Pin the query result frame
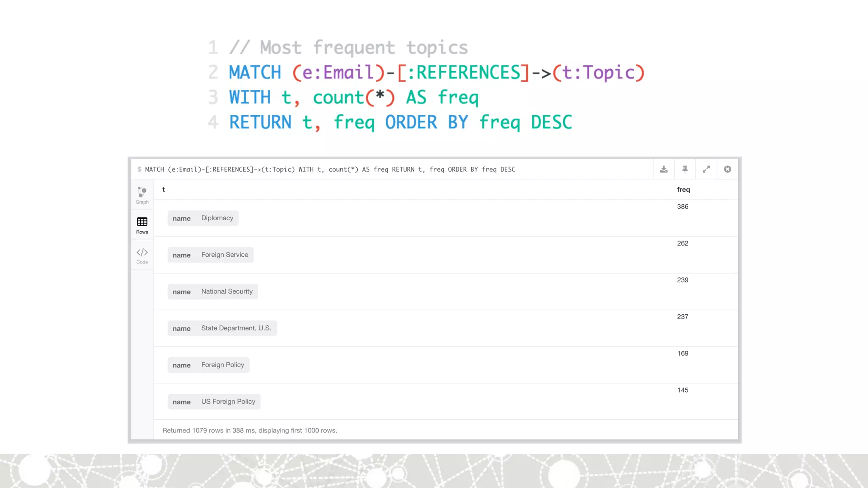Screen dimensions: 868x488 [x=685, y=169]
